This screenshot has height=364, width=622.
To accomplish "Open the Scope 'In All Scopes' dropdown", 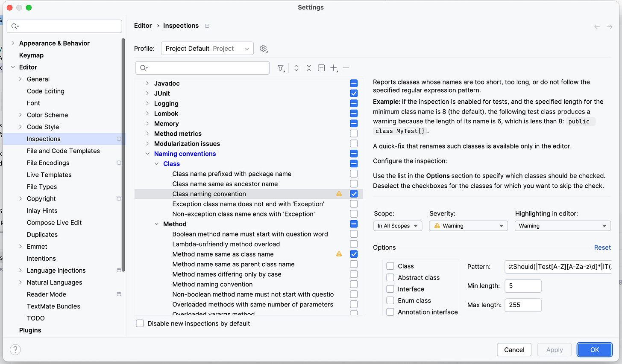I will [398, 226].
